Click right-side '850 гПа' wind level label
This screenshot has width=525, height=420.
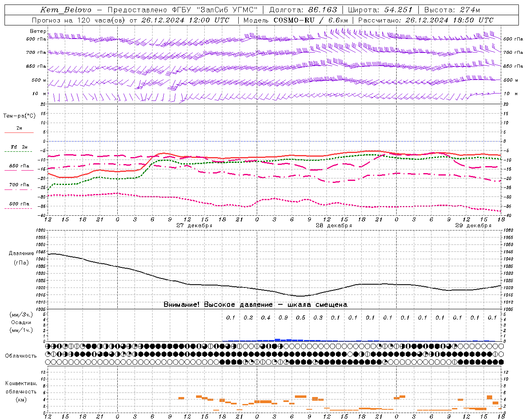513,66
